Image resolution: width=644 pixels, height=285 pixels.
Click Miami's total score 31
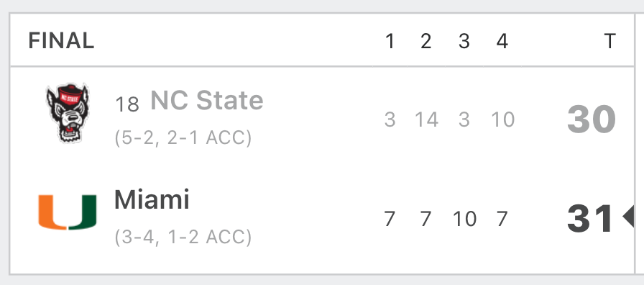[590, 219]
